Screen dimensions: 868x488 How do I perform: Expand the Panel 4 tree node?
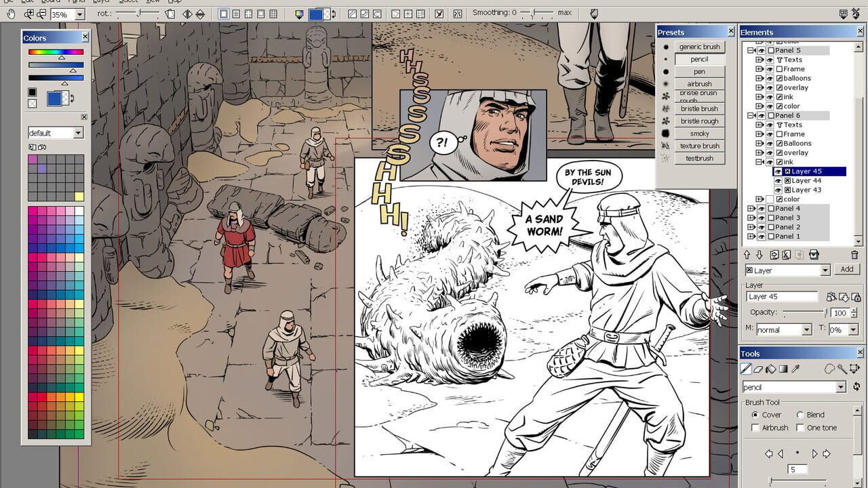point(751,209)
